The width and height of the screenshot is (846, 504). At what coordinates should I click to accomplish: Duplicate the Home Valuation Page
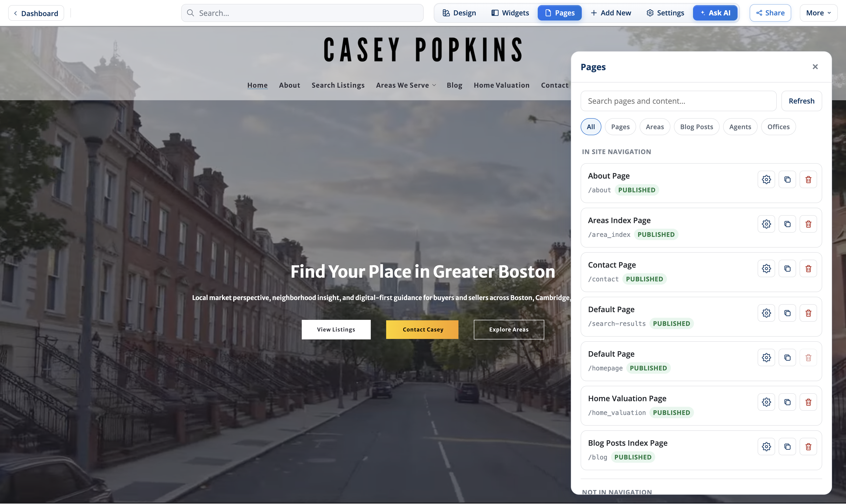[787, 402]
